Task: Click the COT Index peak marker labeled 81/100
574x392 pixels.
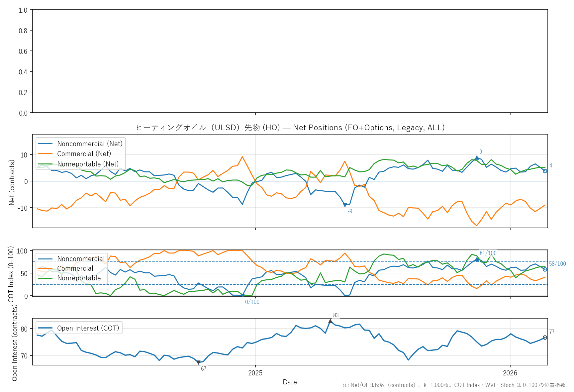Action: [477, 259]
